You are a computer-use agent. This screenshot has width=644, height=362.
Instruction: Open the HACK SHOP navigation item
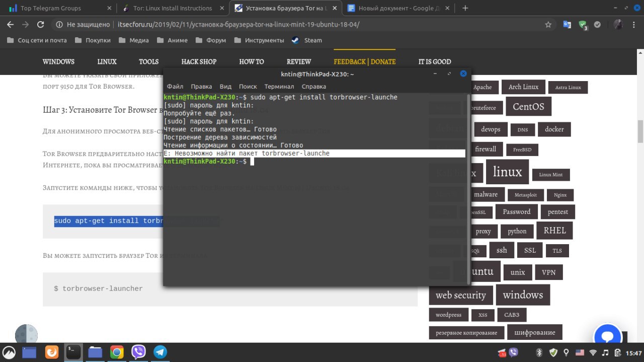tap(199, 61)
